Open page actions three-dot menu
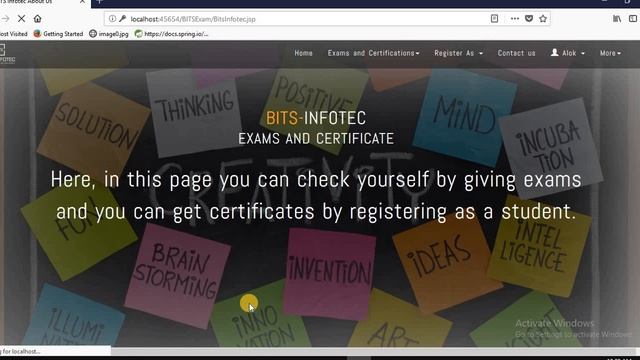Screen dimensions: 640x360 [x=515, y=19]
